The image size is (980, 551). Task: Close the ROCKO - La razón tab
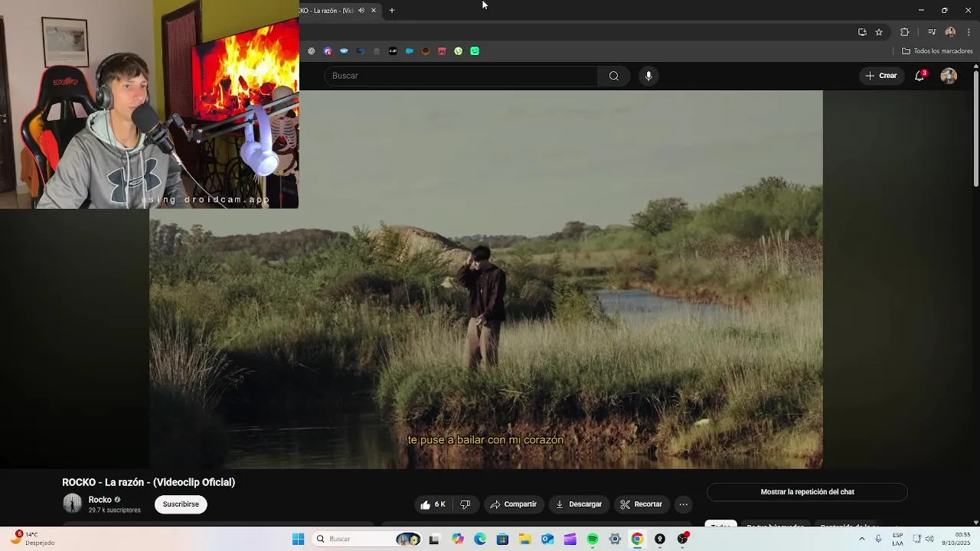[x=374, y=11]
